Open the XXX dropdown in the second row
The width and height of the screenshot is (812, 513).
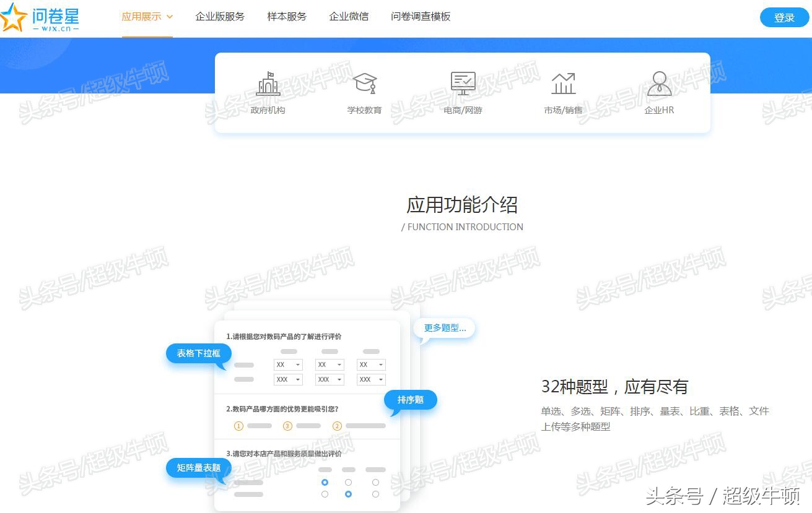288,379
